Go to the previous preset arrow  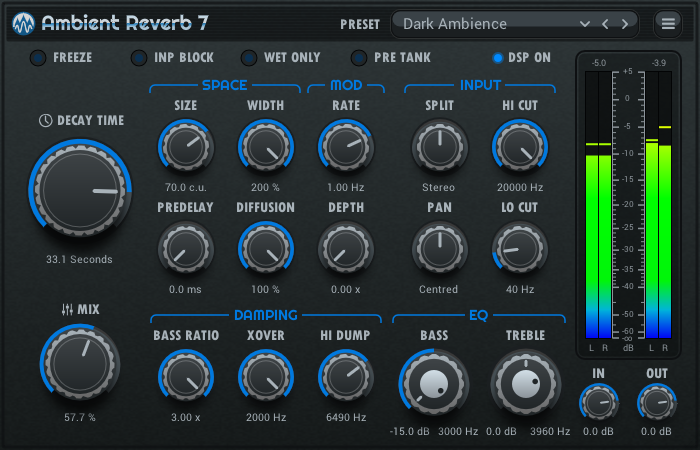(x=605, y=24)
